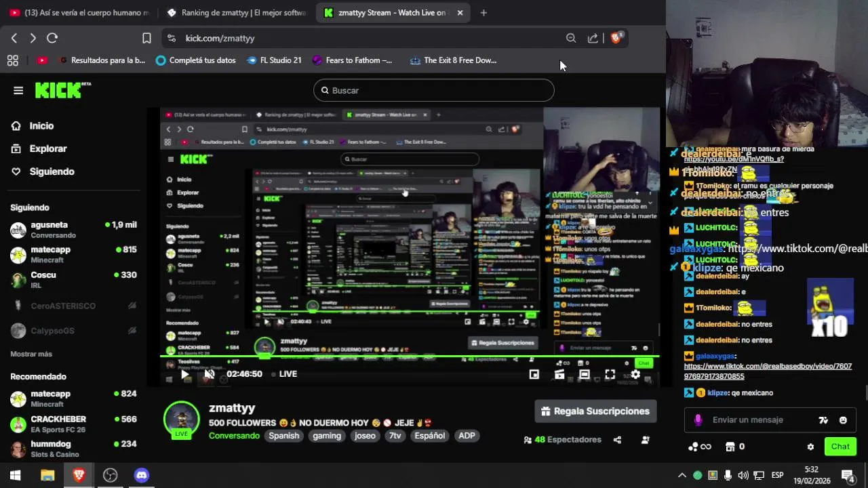868x488 pixels.
Task: Open chat settings gear beside Chat button
Action: point(810,447)
